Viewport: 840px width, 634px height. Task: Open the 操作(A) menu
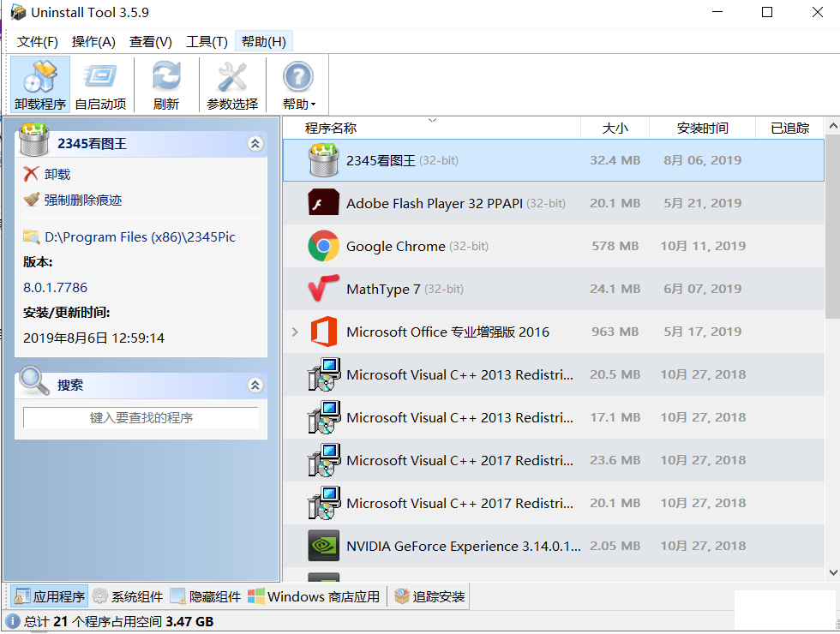coord(93,42)
